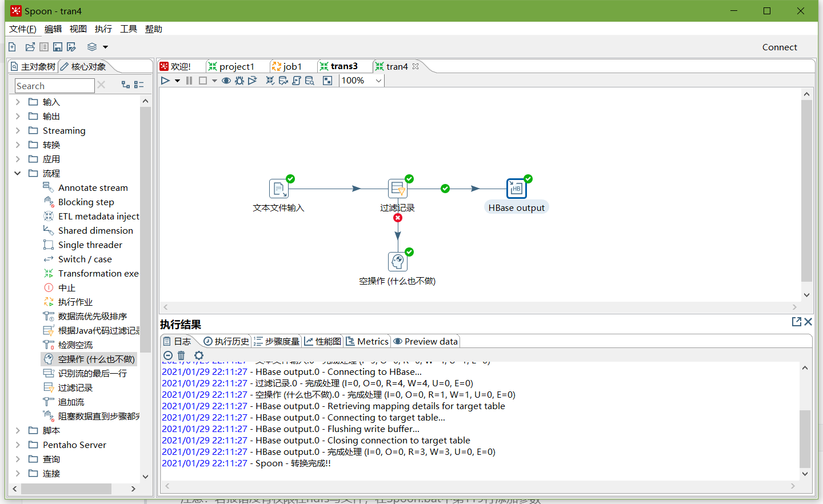Switch to the Preview data tab
The width and height of the screenshot is (823, 504).
(x=425, y=341)
